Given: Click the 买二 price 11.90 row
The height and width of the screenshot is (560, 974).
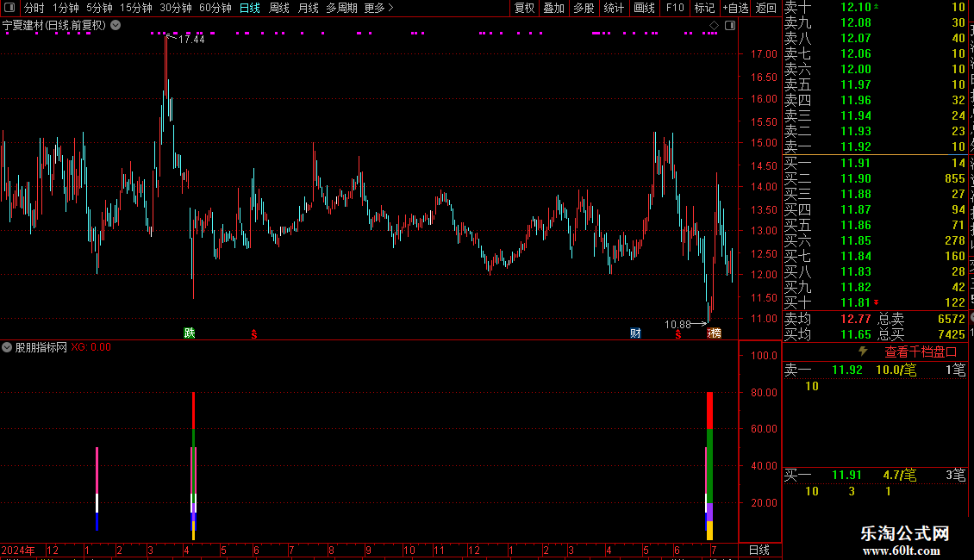Looking at the screenshot, I should click(x=855, y=178).
